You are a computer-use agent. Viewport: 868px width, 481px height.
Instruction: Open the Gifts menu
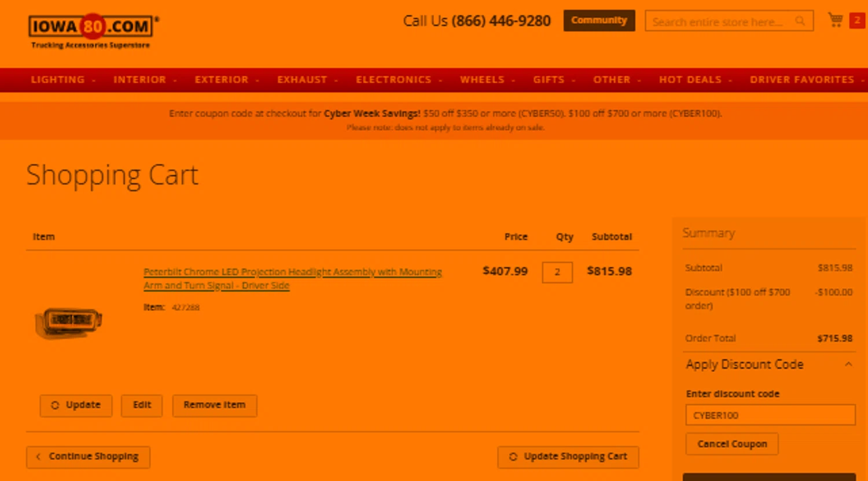click(554, 80)
